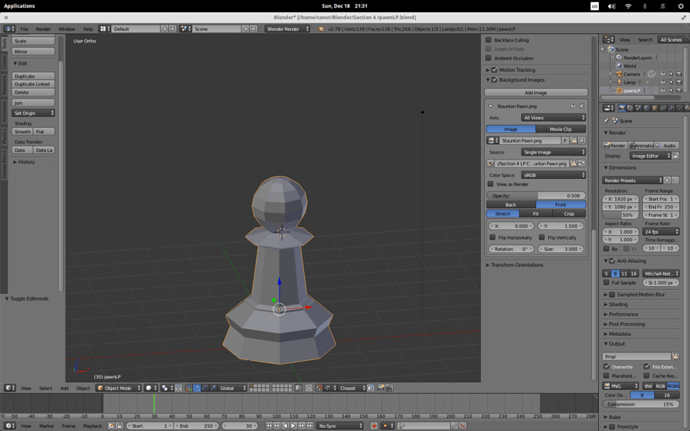The height and width of the screenshot is (431, 690).
Task: Open the Object Mode dropdown
Action: coord(117,388)
